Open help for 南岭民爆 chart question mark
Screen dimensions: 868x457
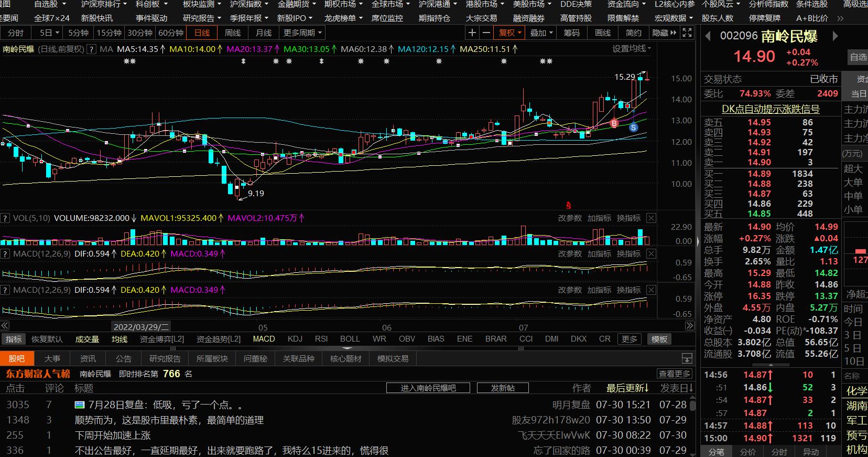point(92,49)
